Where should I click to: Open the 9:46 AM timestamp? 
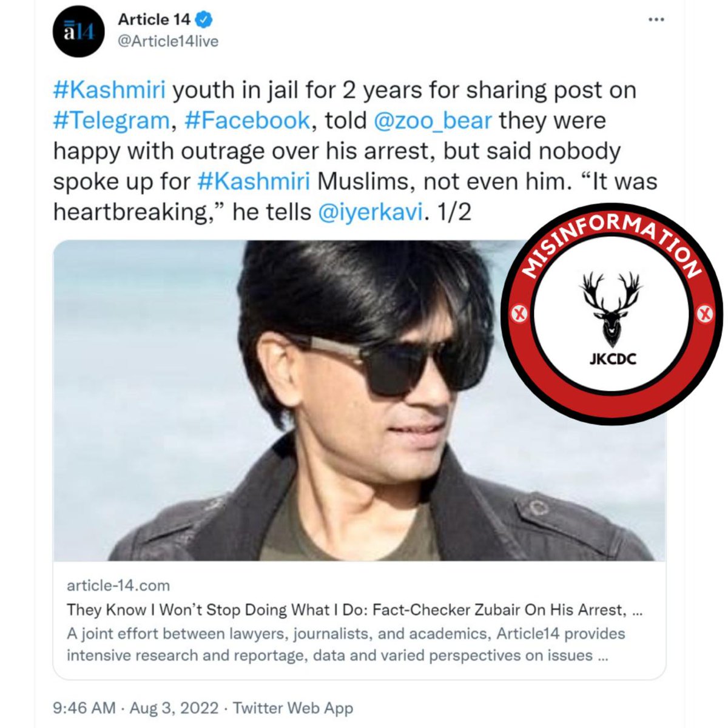[x=84, y=708]
